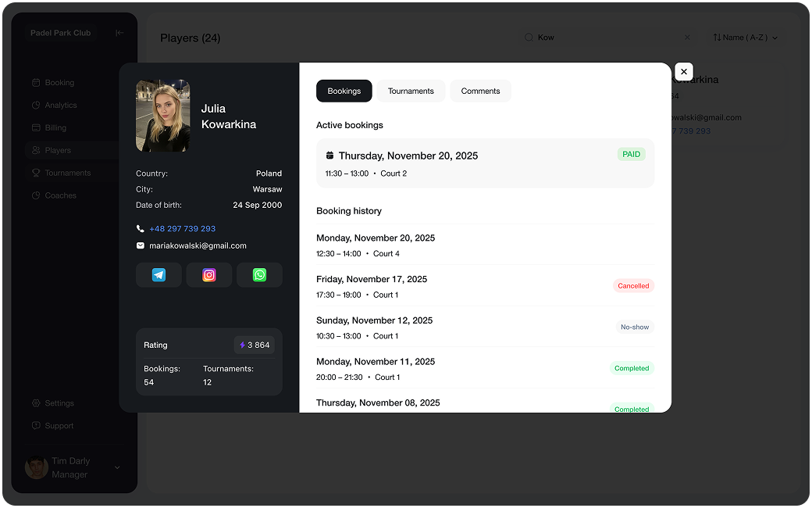The width and height of the screenshot is (812, 508).
Task: Switch to the Tournaments tab
Action: (411, 91)
